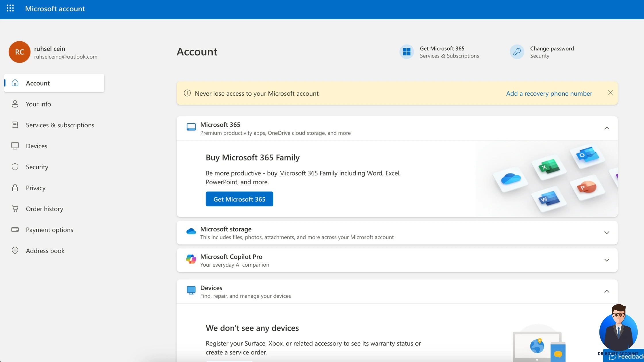Click the Get Microsoft 365 windows icon
Image resolution: width=644 pixels, height=362 pixels.
pyautogui.click(x=407, y=52)
